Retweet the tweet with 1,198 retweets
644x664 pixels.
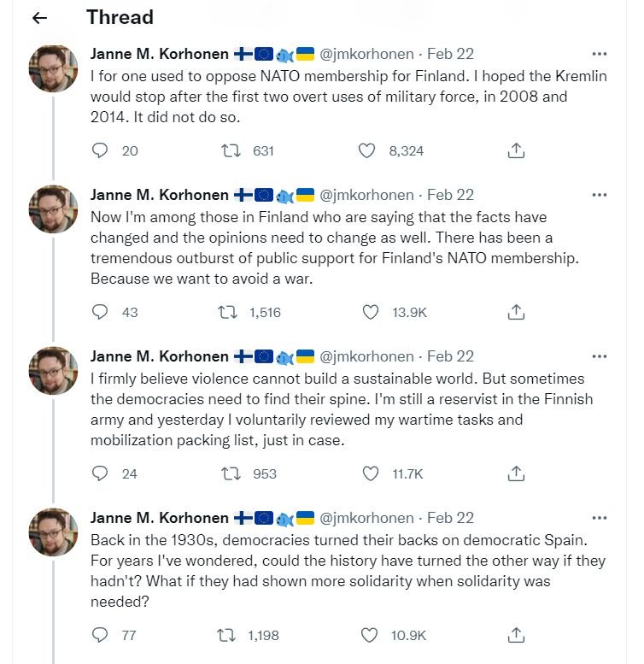point(230,635)
